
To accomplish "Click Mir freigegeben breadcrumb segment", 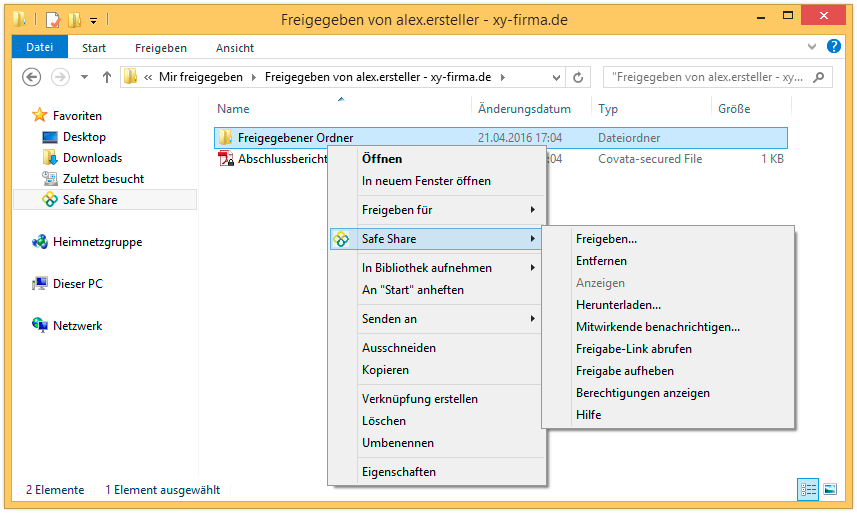I will coord(201,77).
